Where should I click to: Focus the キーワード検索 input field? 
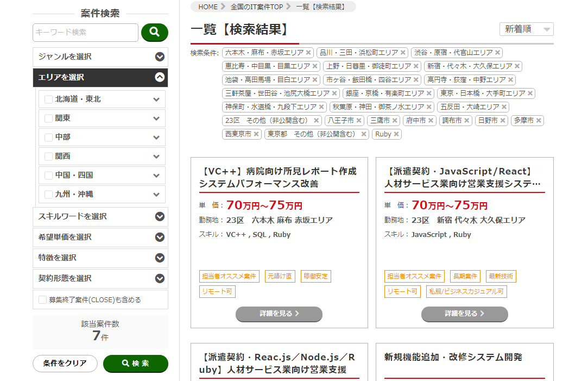(85, 33)
